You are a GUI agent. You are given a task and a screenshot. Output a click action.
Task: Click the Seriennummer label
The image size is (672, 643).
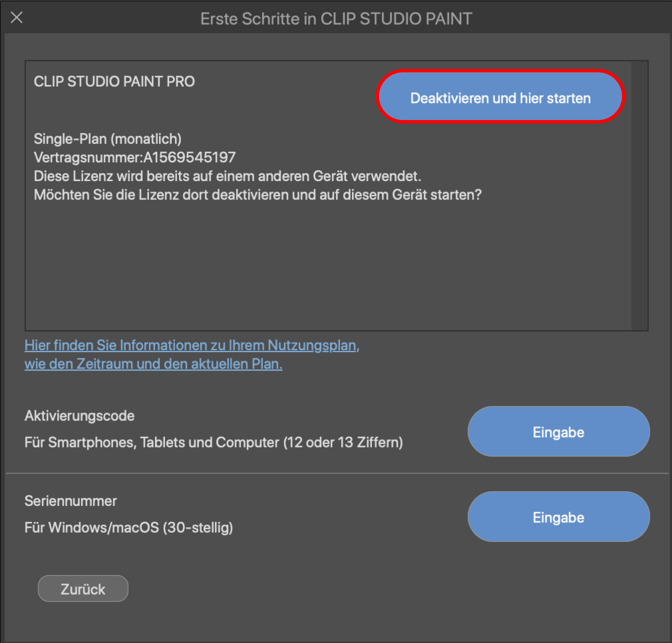pos(71,501)
